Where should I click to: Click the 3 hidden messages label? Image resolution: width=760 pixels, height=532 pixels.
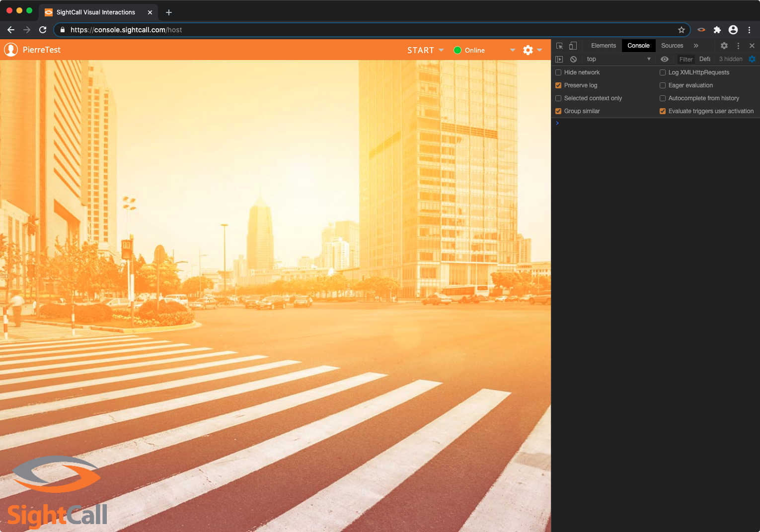[731, 59]
